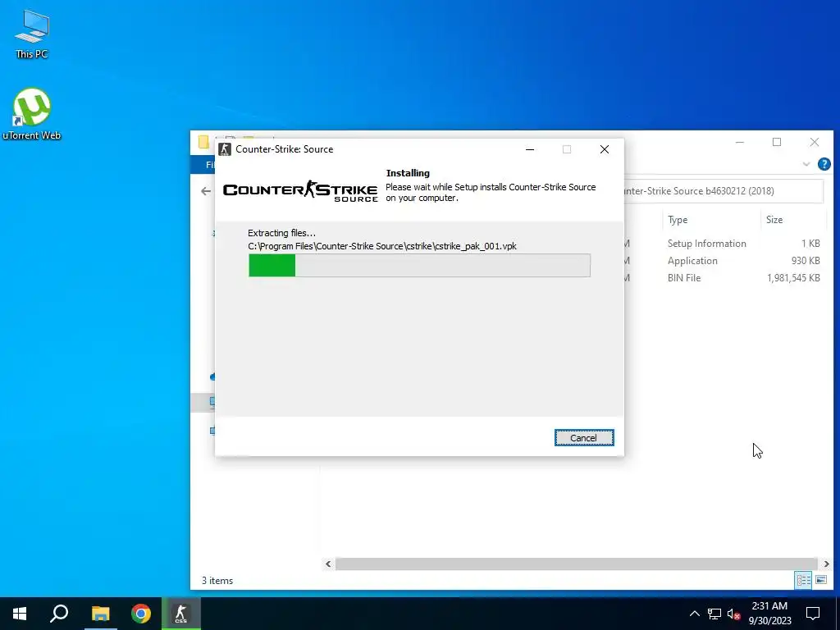Viewport: 840px width, 630px height.
Task: Open the Windows Start menu
Action: 20,614
